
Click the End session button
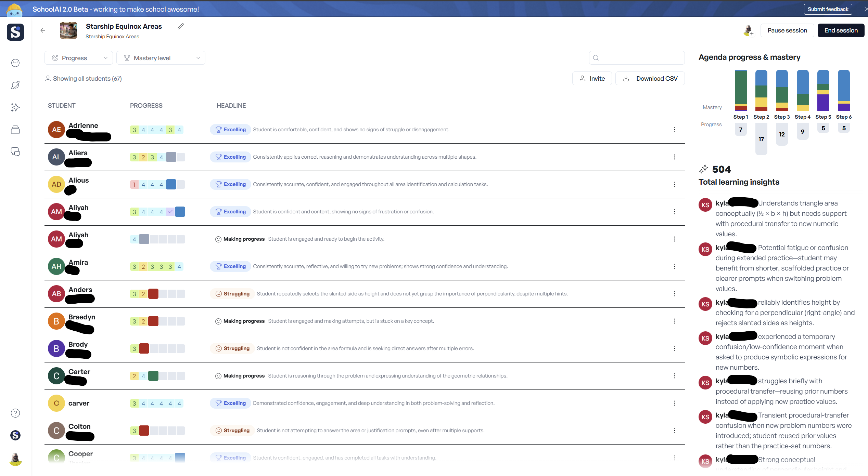[x=841, y=30]
